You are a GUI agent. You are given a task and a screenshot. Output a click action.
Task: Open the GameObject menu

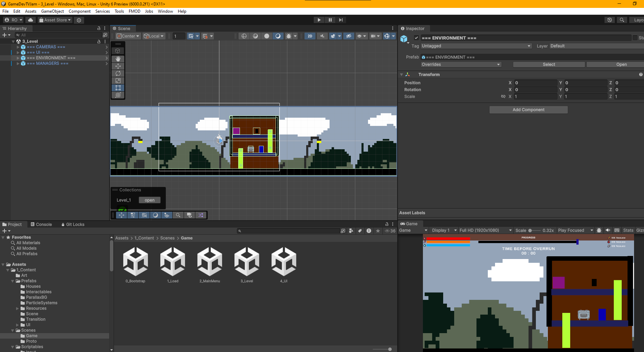tap(52, 11)
